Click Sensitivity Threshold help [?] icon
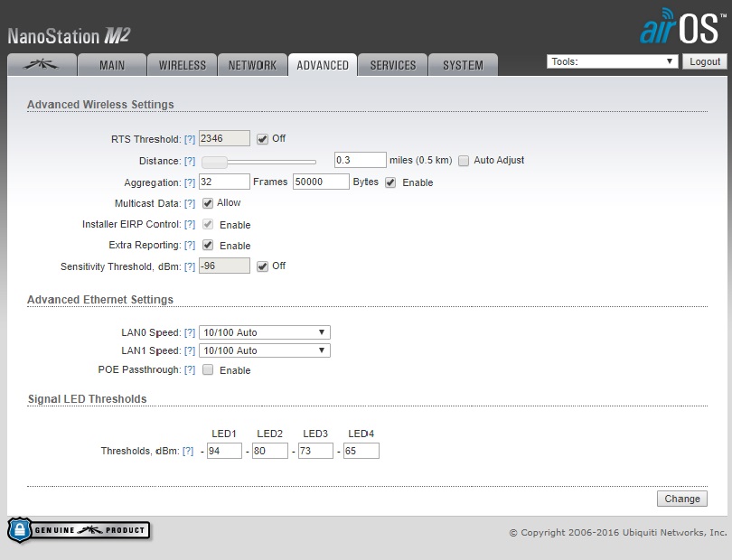This screenshot has height=560, width=732. [190, 266]
